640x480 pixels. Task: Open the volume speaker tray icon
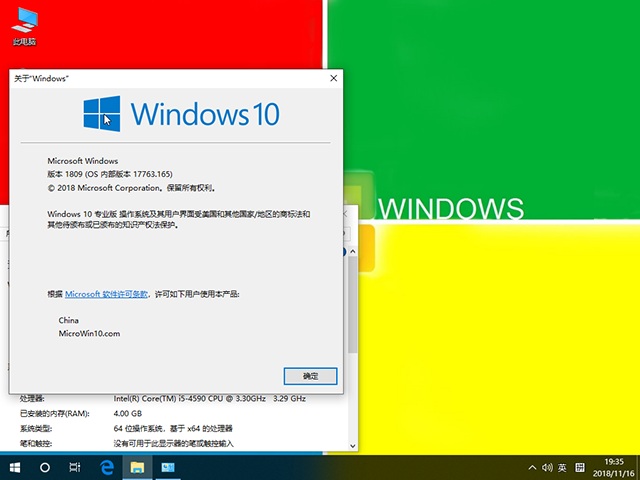(x=547, y=468)
